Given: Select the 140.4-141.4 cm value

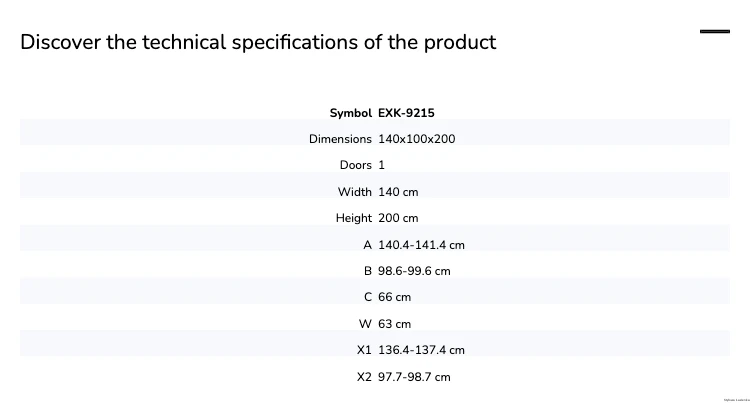Looking at the screenshot, I should 421,245.
